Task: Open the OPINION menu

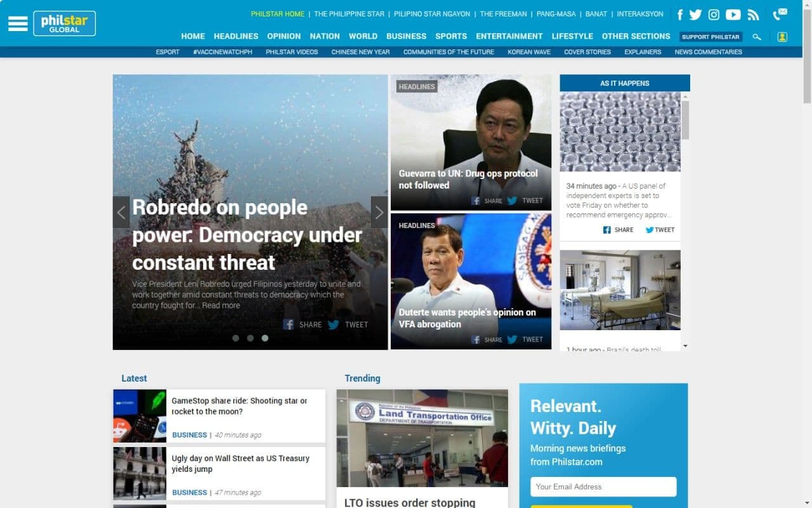Action: click(284, 36)
